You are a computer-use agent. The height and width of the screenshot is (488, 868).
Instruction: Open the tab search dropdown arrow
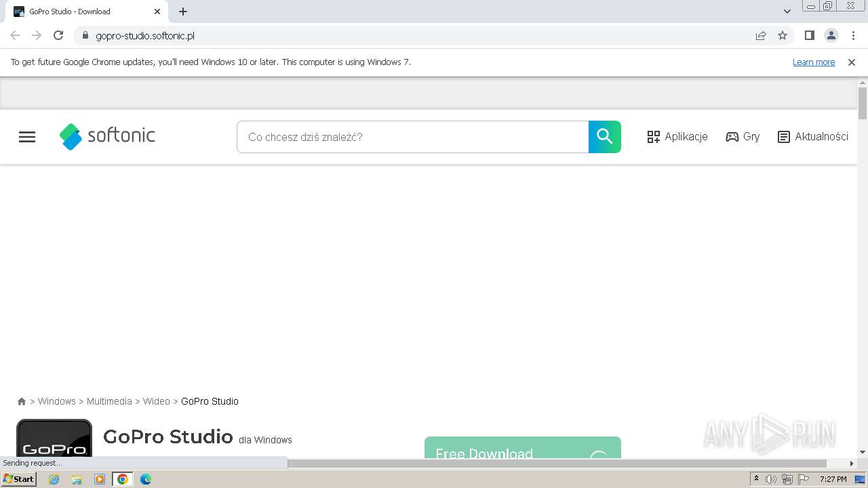tap(787, 12)
